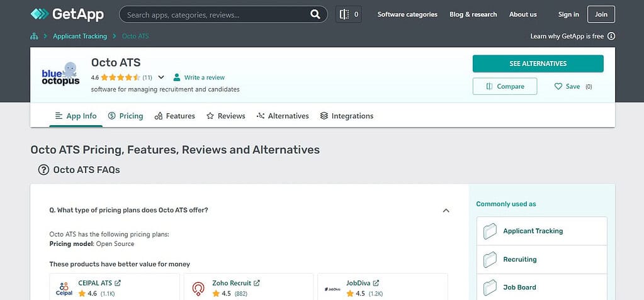The image size is (644, 300).
Task: Select the Applicant Tracking category card
Action: coord(542,231)
